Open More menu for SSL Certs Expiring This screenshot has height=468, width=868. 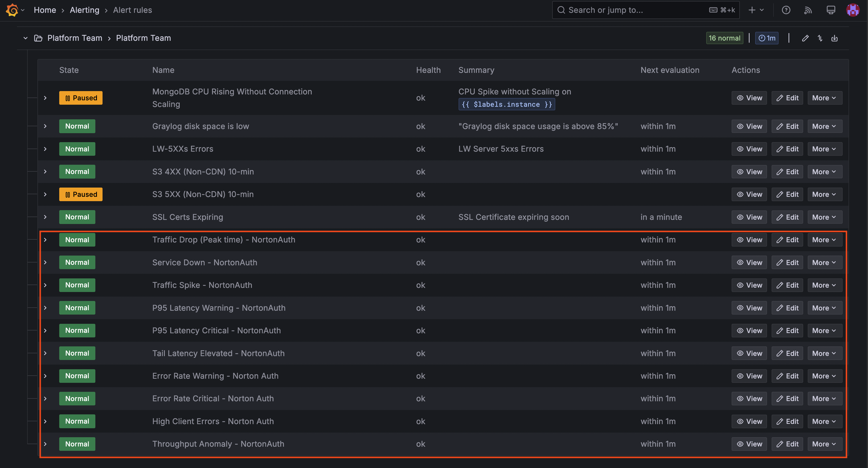tap(824, 217)
